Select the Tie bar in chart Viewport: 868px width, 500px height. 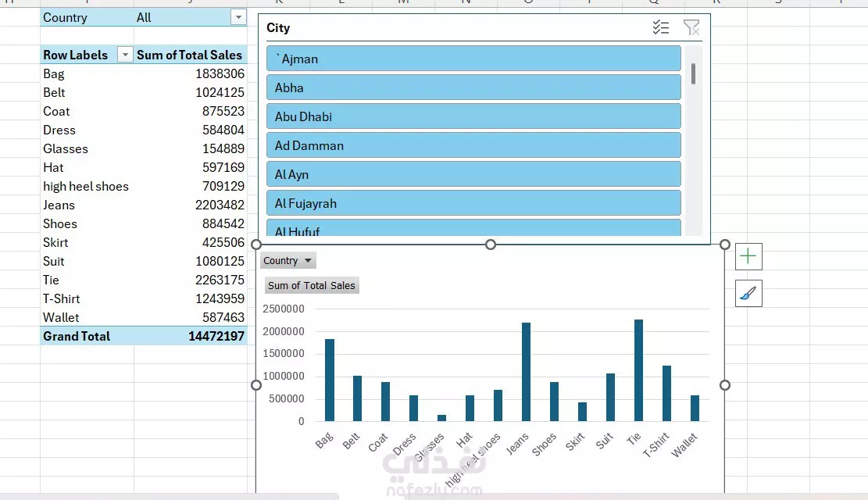point(638,370)
